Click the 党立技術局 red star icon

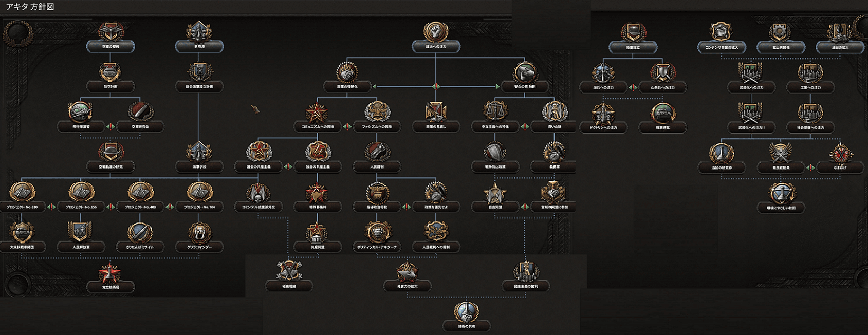click(x=110, y=273)
